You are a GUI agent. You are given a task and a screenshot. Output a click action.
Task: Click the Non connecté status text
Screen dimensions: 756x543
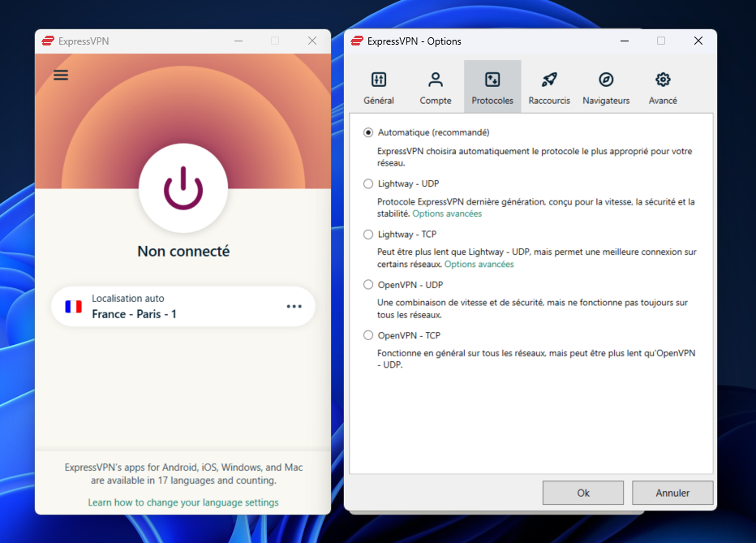click(183, 252)
